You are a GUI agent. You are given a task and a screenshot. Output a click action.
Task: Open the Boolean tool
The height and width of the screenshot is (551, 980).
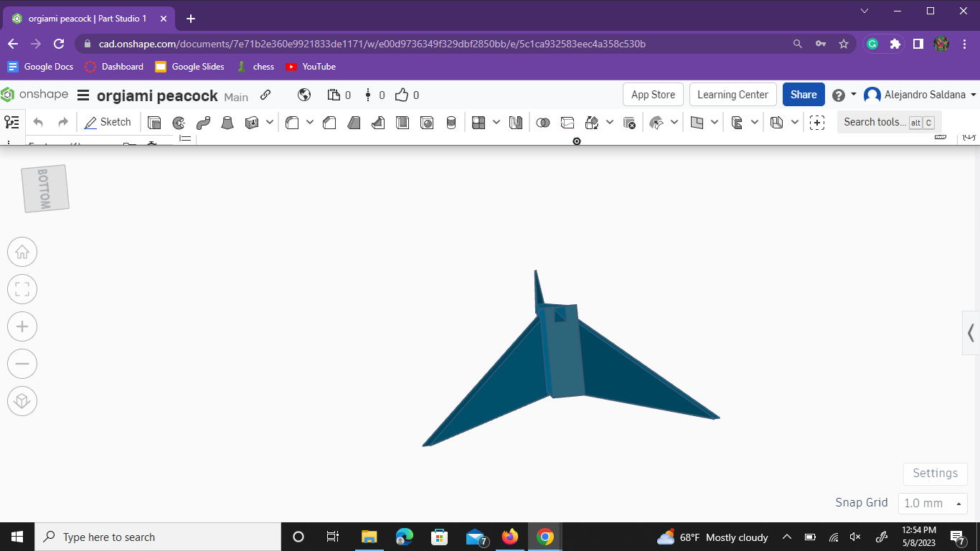click(543, 122)
